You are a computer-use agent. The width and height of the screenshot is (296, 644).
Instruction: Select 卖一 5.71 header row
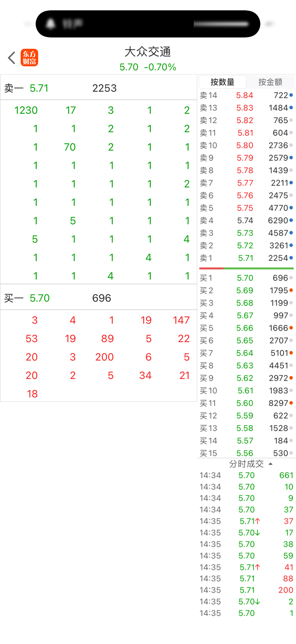99,88
